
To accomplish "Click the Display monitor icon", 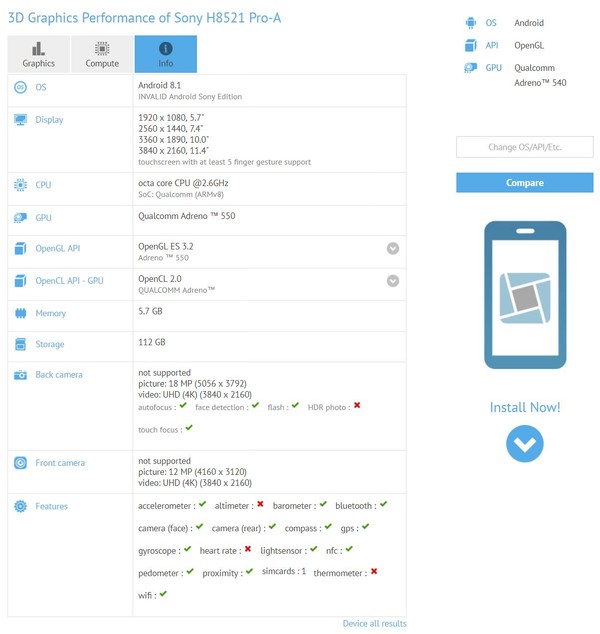I will 20,120.
